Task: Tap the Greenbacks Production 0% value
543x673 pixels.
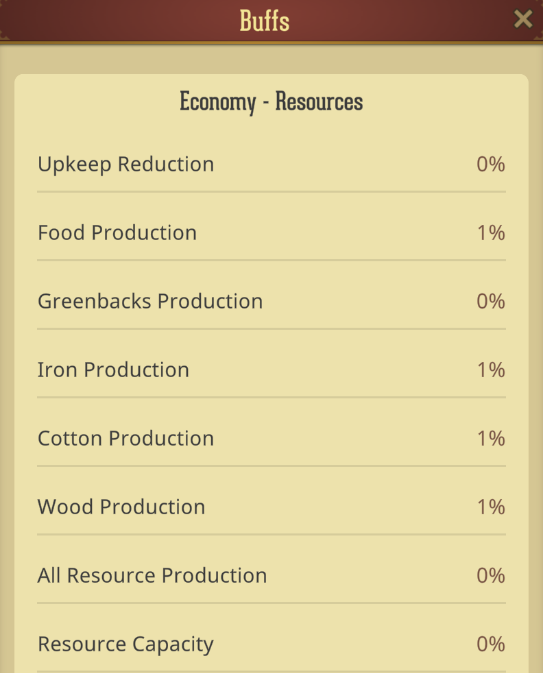Action: point(491,301)
